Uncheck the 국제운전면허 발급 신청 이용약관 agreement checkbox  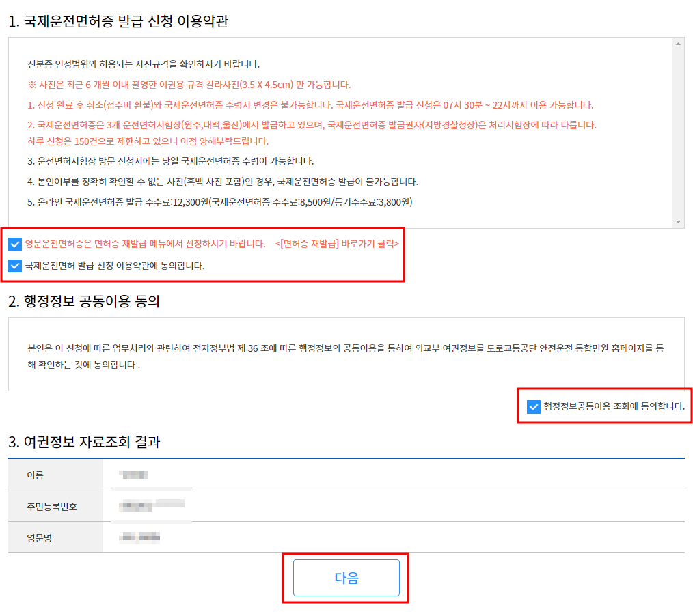15,266
